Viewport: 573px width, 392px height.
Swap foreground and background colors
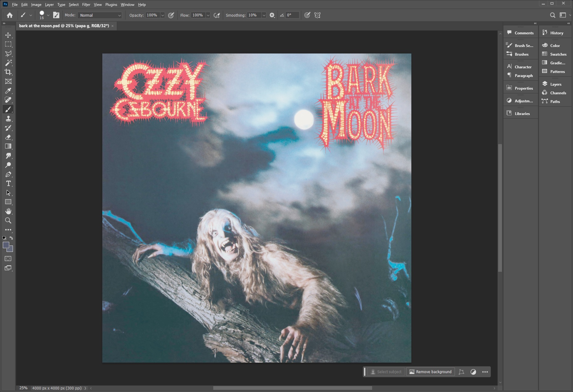pyautogui.click(x=11, y=238)
